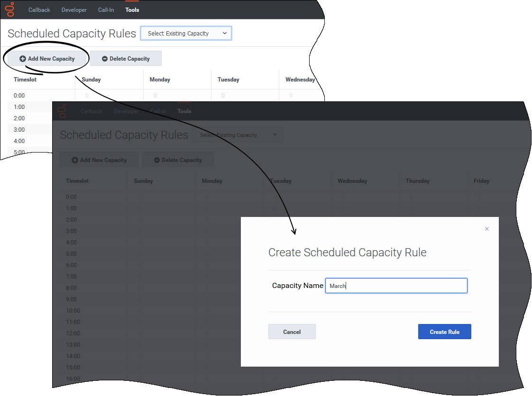Close the Create Scheduled Capacity Rule dialog
The width and height of the screenshot is (532, 396).
point(486,229)
